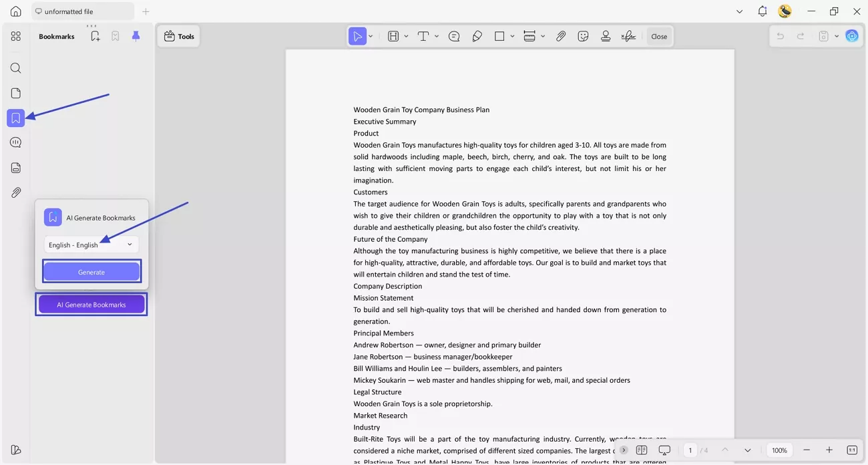Add a new bookmark via the bookmark-plus icon

pyautogui.click(x=95, y=36)
